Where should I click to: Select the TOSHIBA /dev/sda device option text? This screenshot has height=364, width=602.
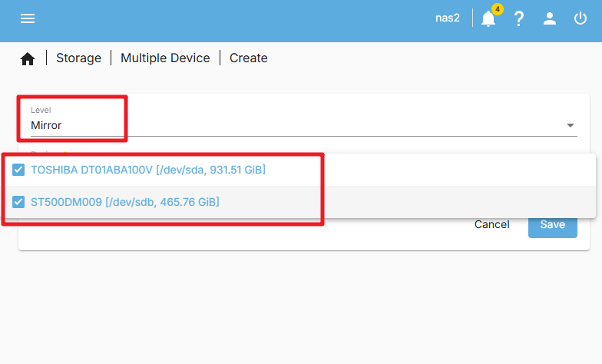coord(148,170)
